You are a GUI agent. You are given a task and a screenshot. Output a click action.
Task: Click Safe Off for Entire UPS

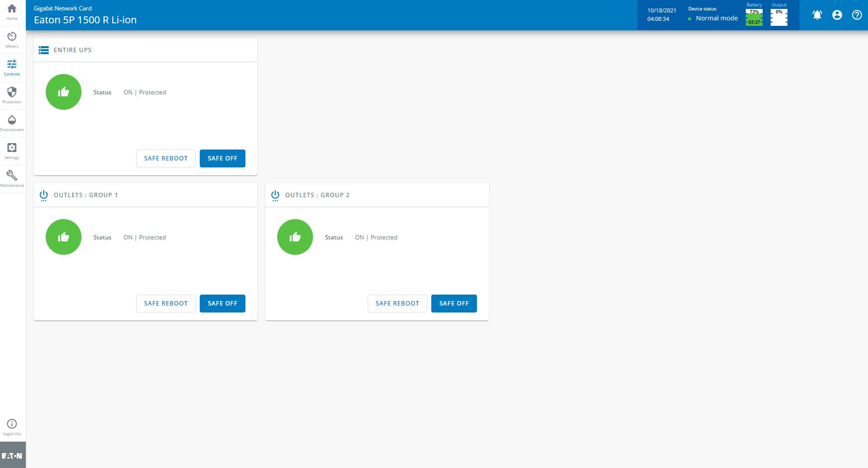(223, 158)
